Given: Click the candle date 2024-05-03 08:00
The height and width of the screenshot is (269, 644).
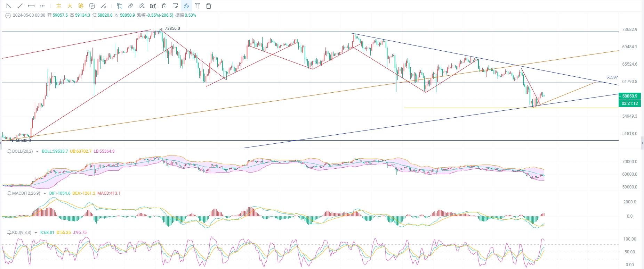Looking at the screenshot, I should (x=29, y=15).
